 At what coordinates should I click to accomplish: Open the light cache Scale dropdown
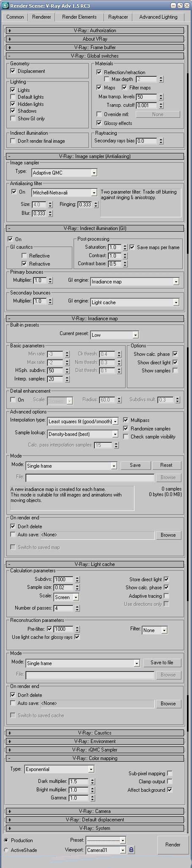pyautogui.click(x=66, y=597)
